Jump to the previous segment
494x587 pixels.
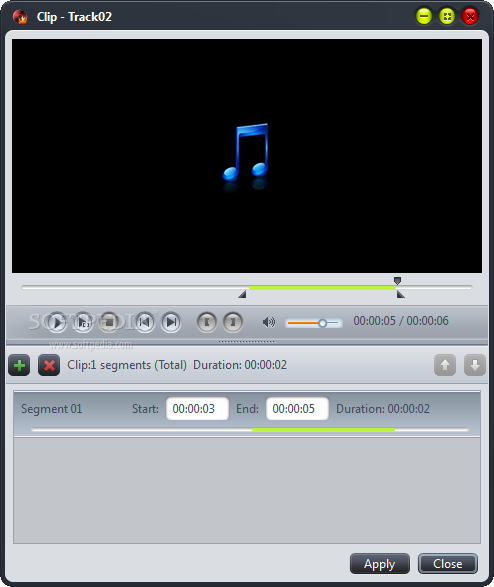[x=145, y=322]
